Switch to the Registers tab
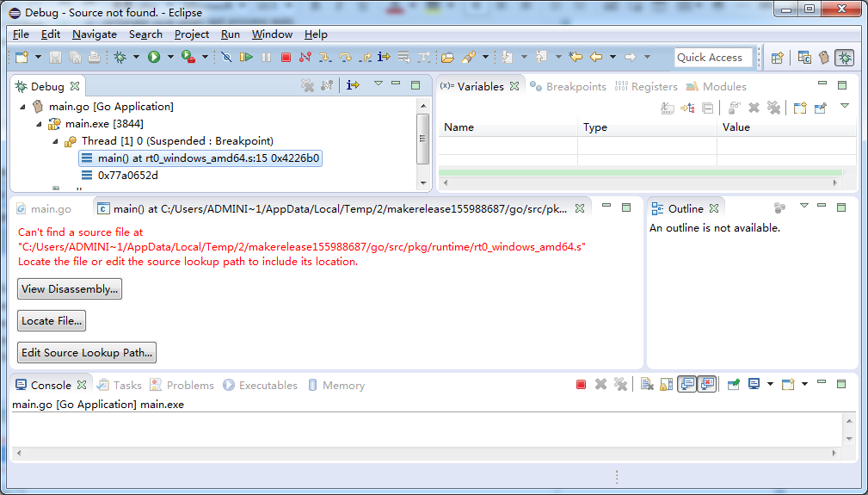Screen dimensions: 868x495 [x=646, y=86]
